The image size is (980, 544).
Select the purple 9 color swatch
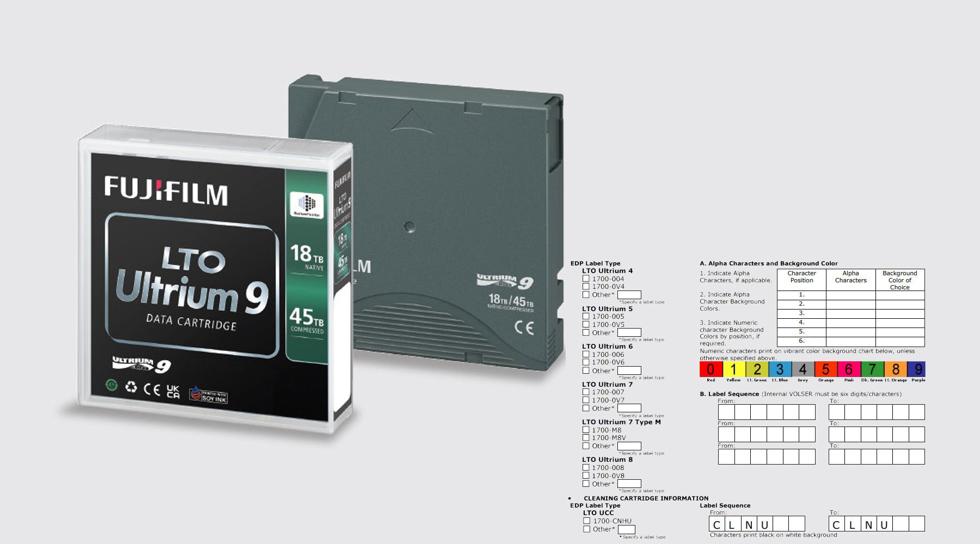point(918,369)
